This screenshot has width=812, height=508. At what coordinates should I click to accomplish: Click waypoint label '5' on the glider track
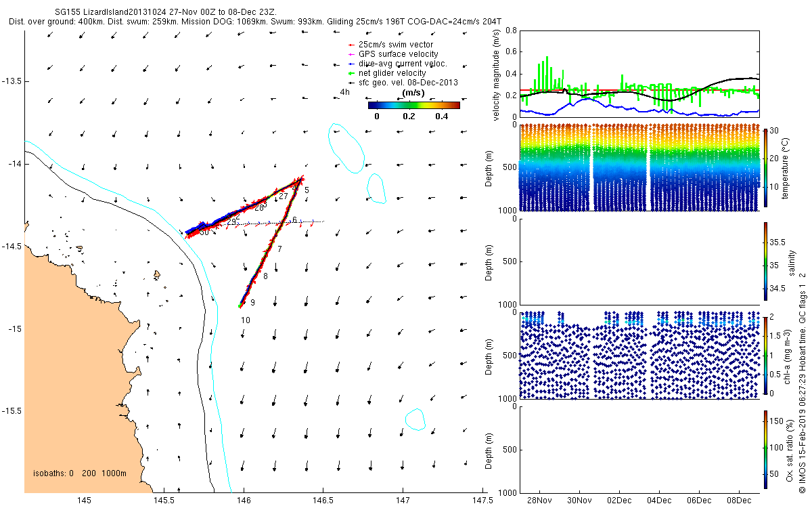tap(307, 190)
